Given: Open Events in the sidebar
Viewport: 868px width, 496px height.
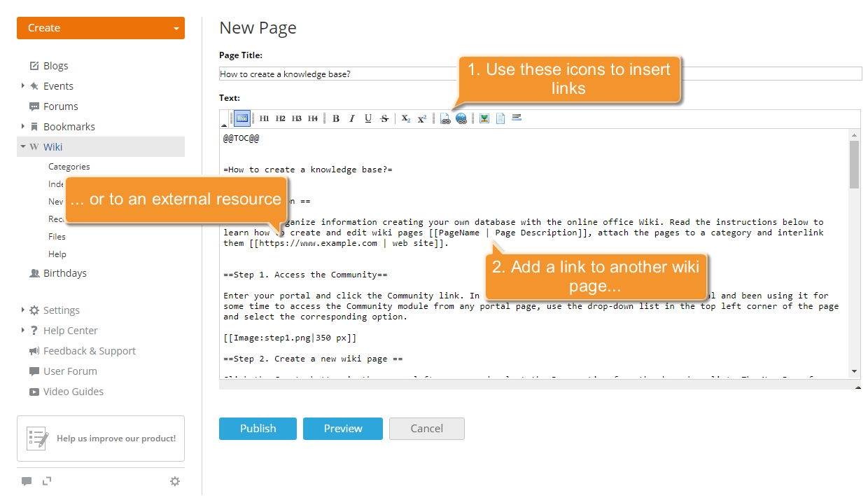Looking at the screenshot, I should 58,86.
